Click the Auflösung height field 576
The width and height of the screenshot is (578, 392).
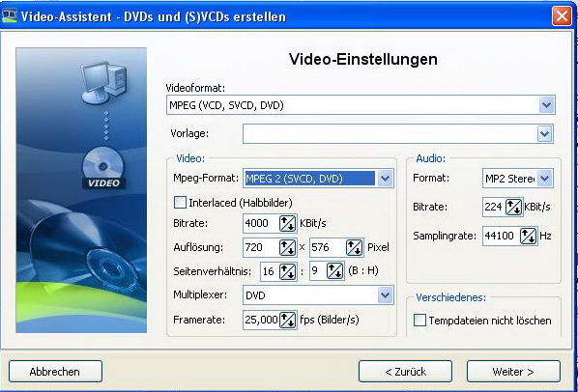(x=328, y=247)
